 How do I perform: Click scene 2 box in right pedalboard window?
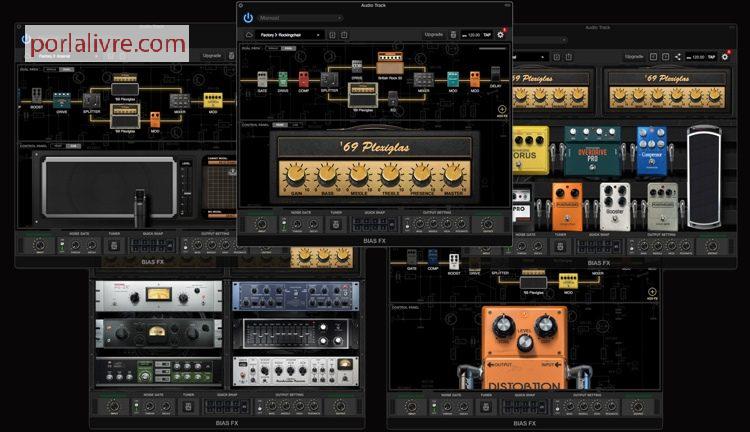coord(665,56)
